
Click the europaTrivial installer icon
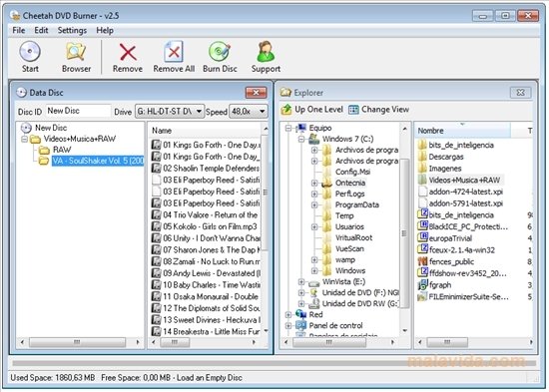[423, 238]
